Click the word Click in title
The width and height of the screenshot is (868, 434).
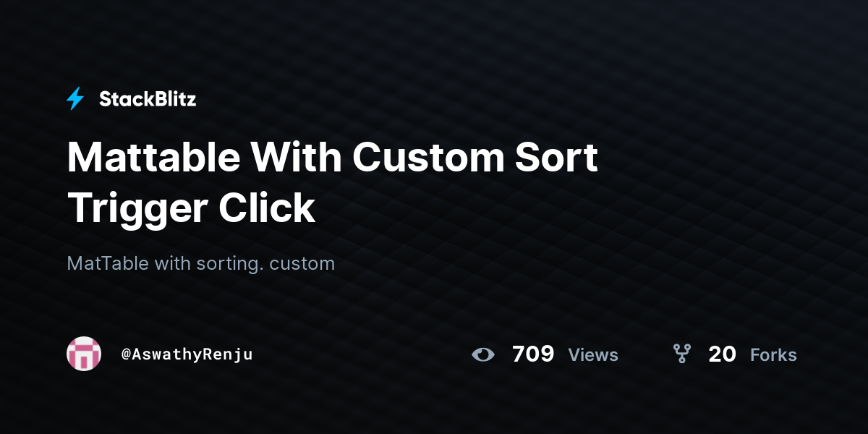click(267, 209)
